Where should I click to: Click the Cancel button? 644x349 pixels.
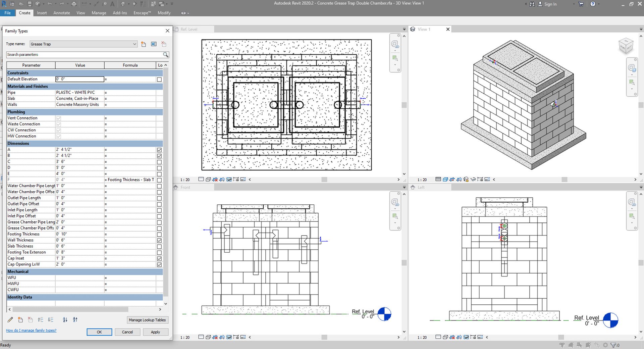click(x=127, y=332)
